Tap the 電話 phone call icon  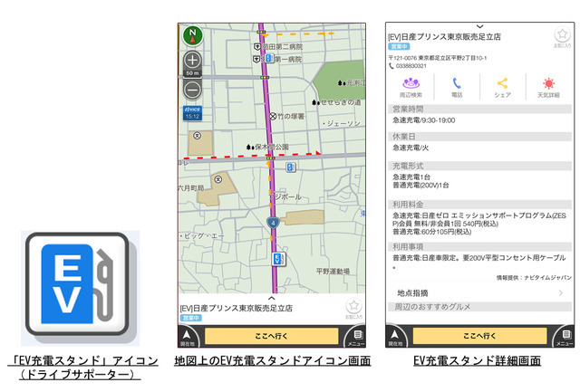click(x=457, y=87)
